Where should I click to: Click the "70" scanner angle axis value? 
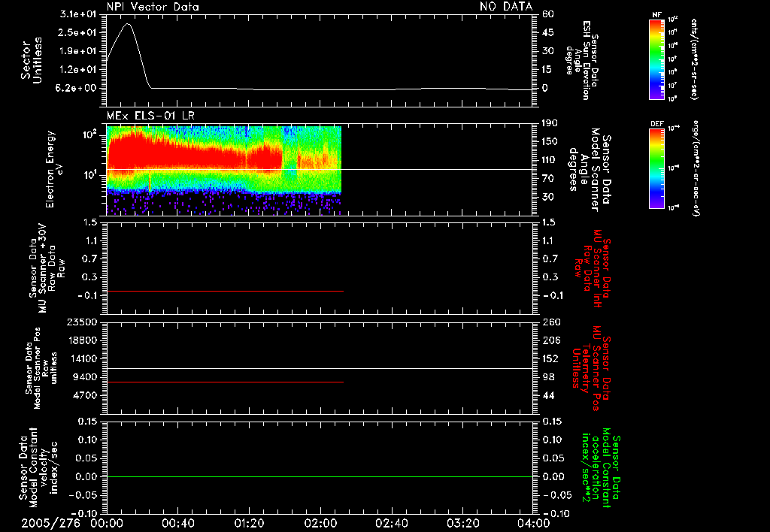click(548, 178)
